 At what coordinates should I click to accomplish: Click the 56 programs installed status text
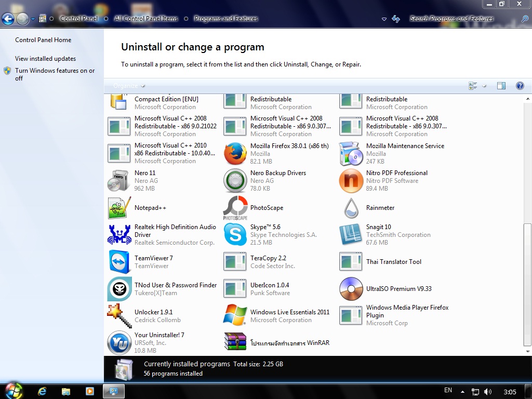(173, 373)
